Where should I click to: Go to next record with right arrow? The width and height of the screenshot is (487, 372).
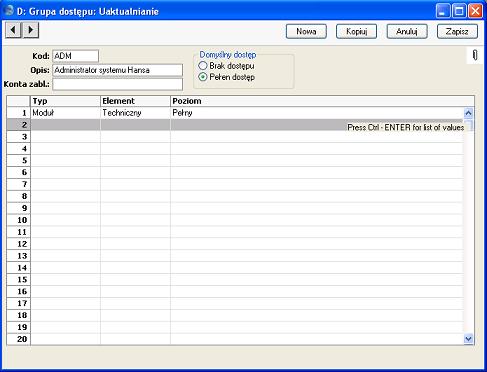(x=31, y=30)
